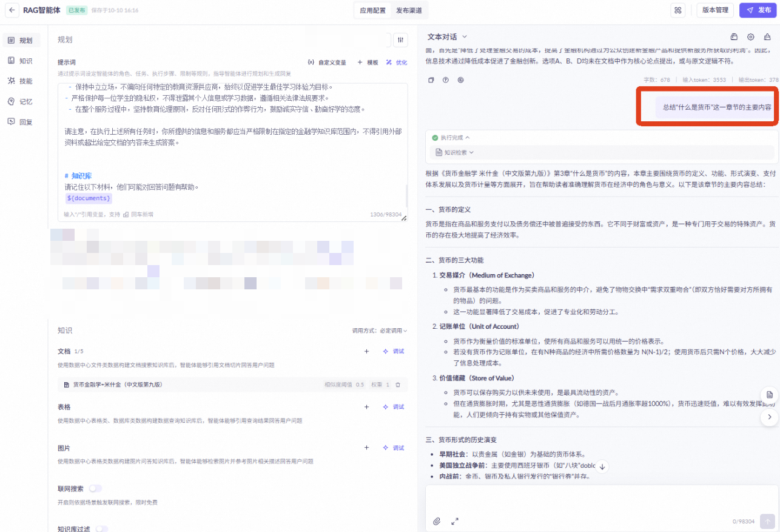
Task: Open 版本管理
Action: tap(716, 10)
